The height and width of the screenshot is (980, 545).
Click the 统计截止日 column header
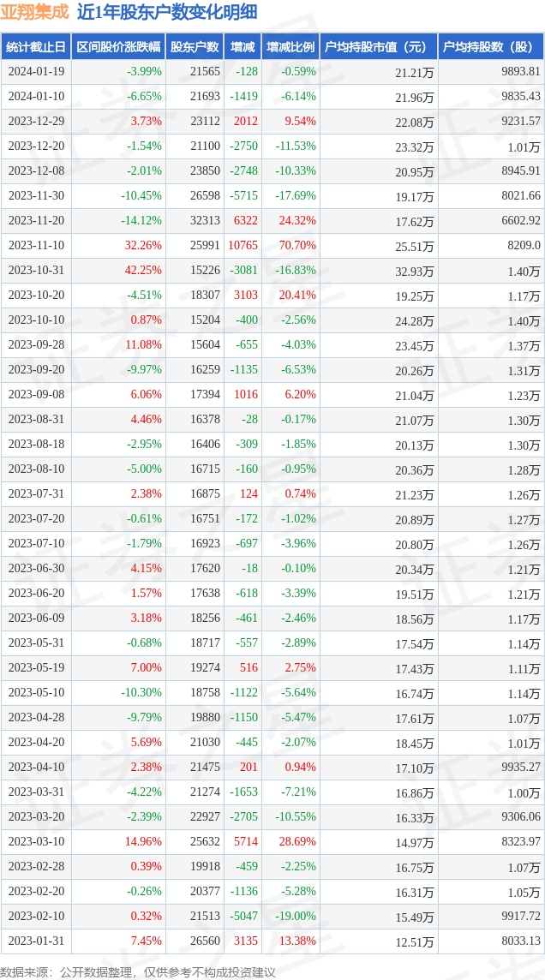(36, 47)
